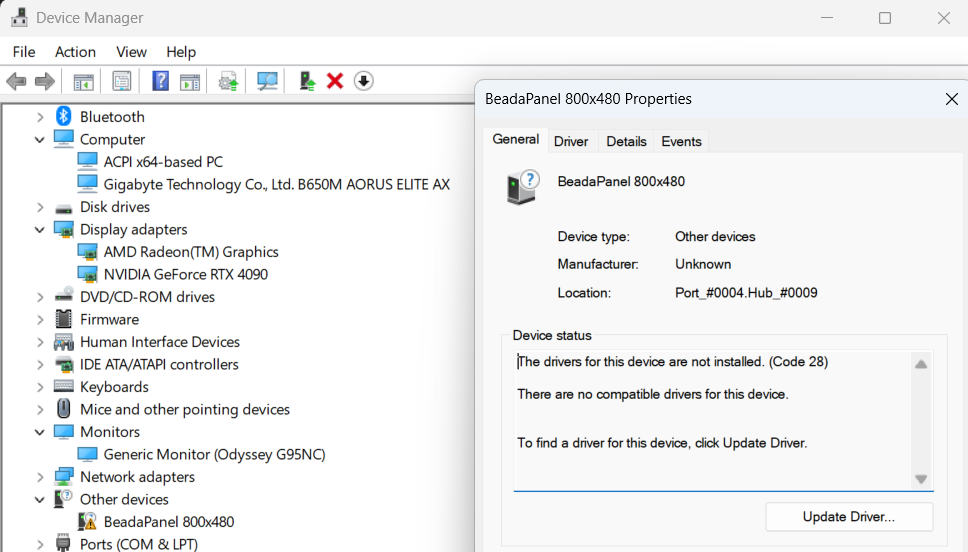Click warning icon next to BeadaPanel 800x480
The height and width of the screenshot is (552, 968).
coord(87,522)
